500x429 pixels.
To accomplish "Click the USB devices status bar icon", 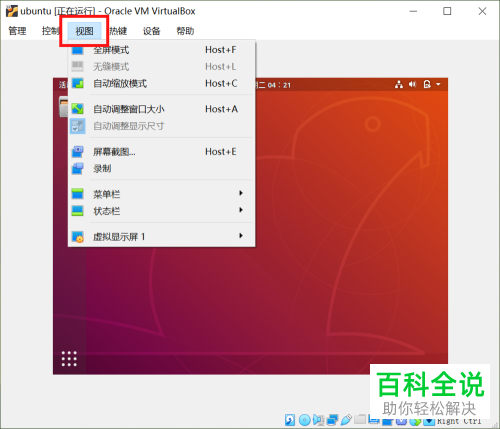I will (x=346, y=420).
